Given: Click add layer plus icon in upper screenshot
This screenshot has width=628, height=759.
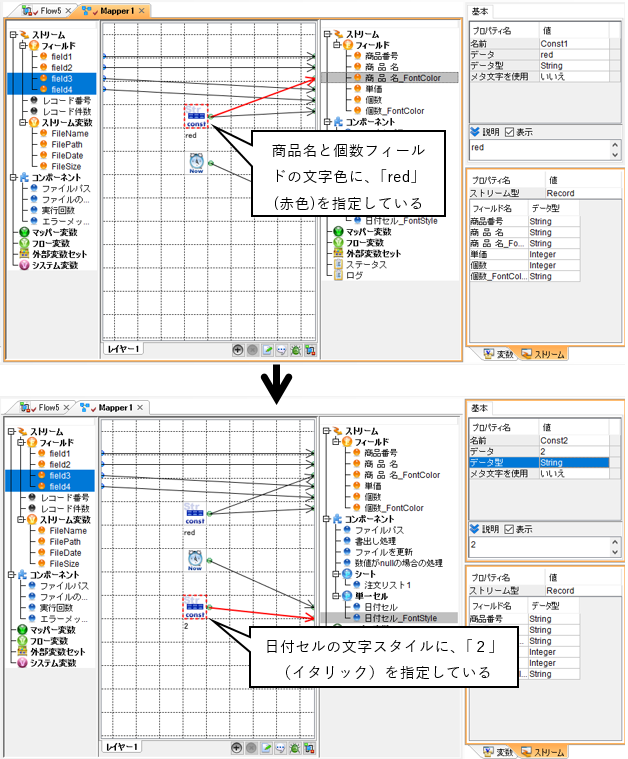Looking at the screenshot, I should point(237,349).
